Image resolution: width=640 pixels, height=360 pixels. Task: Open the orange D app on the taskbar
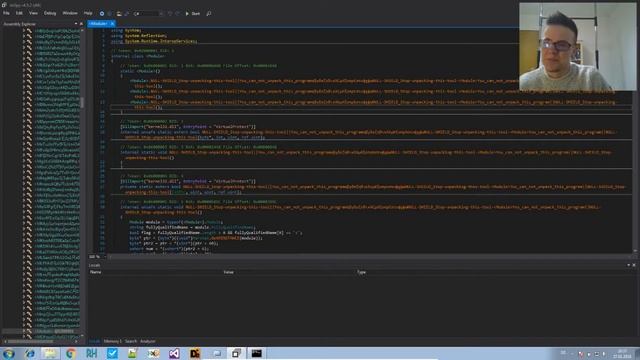[x=195, y=353]
